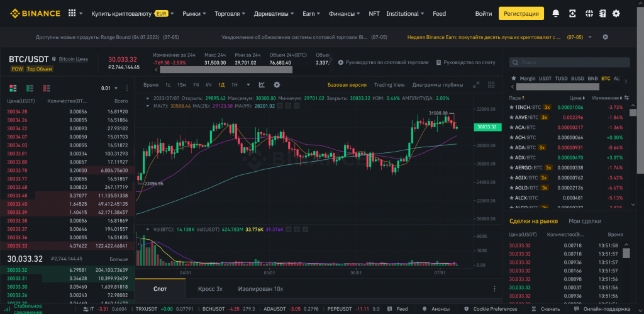Open the Bitcoin price link
Image resolution: width=644 pixels, height=314 pixels.
(x=74, y=59)
